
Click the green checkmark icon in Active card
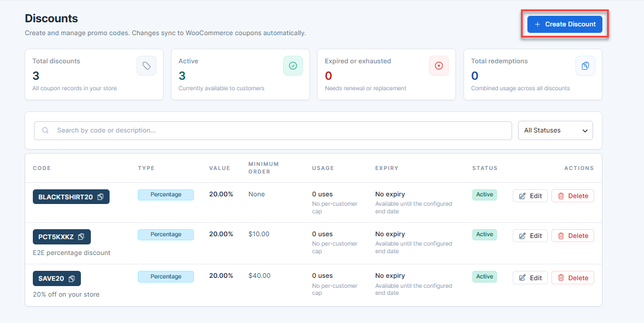click(x=293, y=66)
